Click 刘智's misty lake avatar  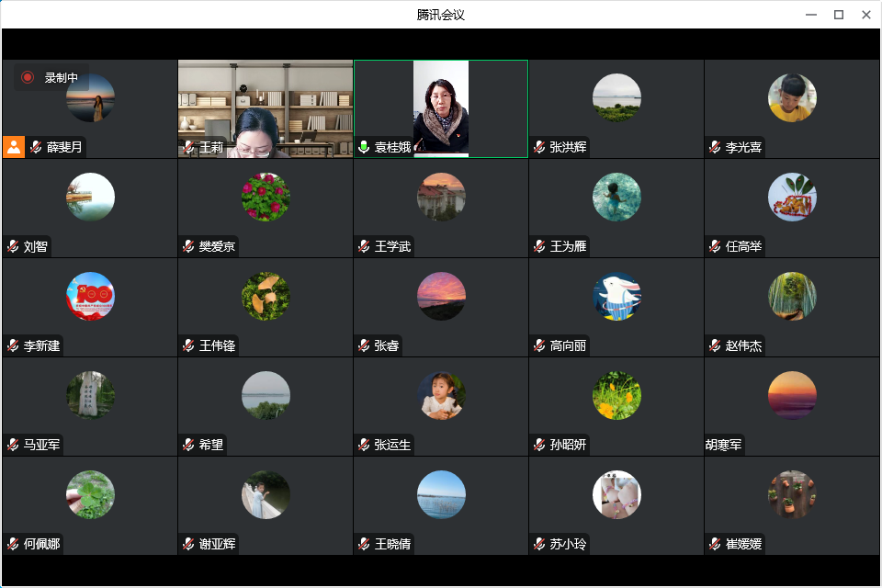point(90,197)
